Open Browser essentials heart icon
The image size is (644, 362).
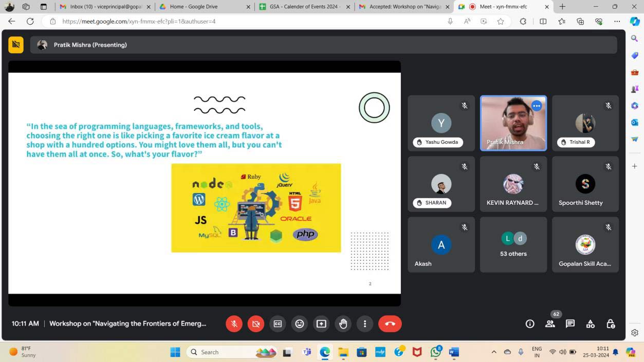(x=599, y=22)
